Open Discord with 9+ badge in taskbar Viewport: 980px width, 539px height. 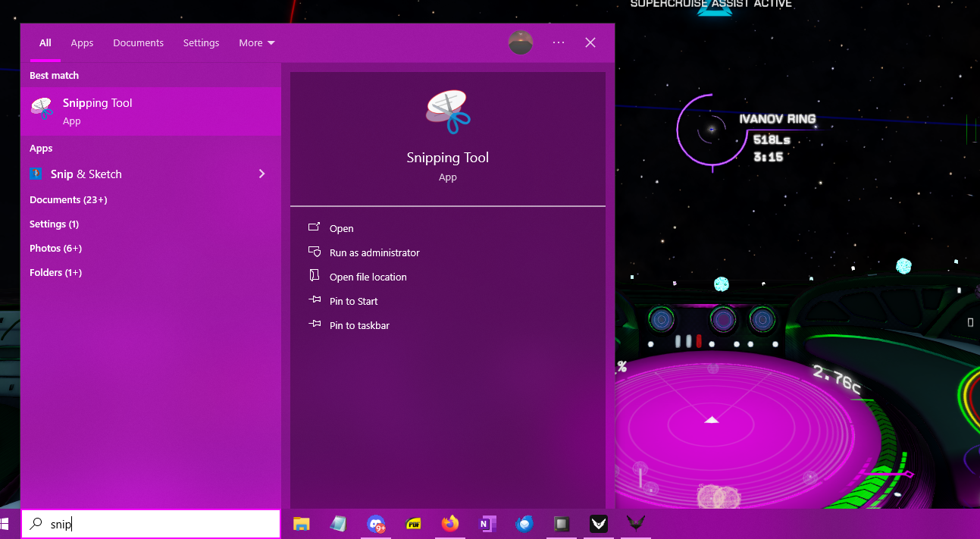376,524
